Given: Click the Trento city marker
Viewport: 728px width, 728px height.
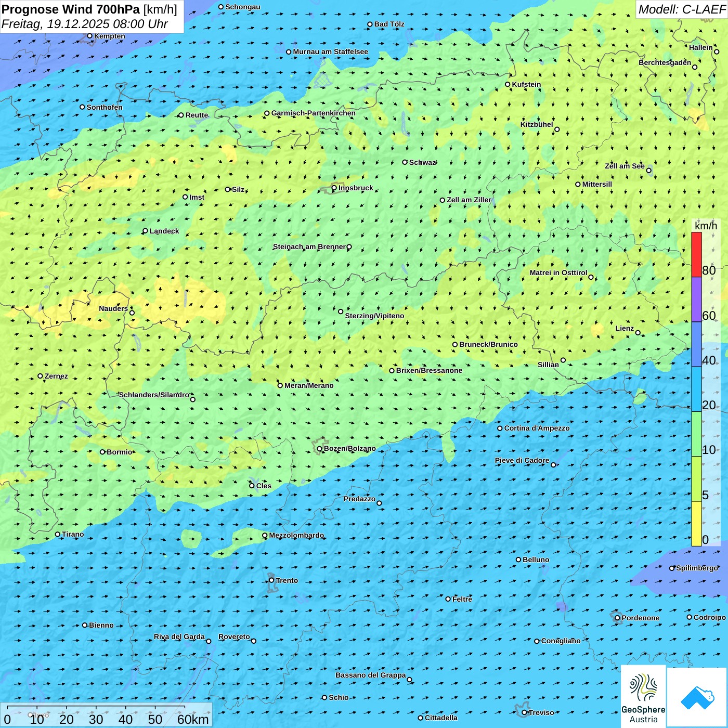Looking at the screenshot, I should (271, 580).
